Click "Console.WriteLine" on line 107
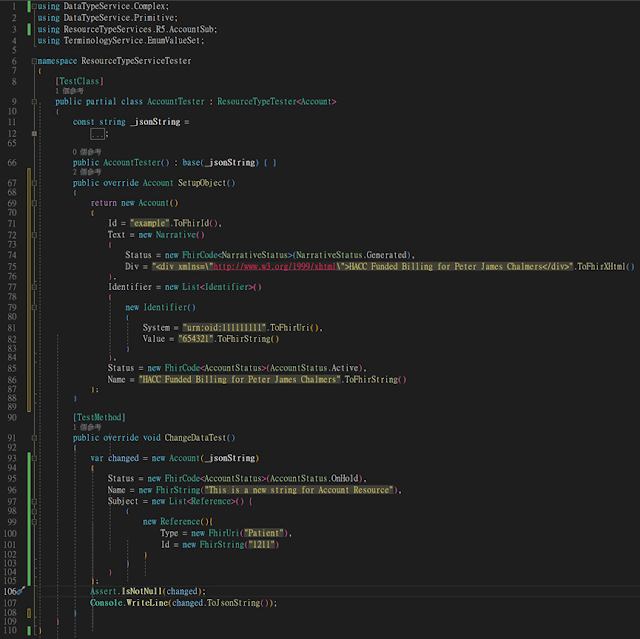Screen dimensions: 640x639 pos(129,603)
